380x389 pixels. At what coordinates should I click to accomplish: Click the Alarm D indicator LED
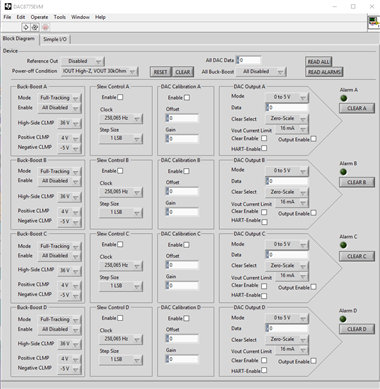coord(343,319)
